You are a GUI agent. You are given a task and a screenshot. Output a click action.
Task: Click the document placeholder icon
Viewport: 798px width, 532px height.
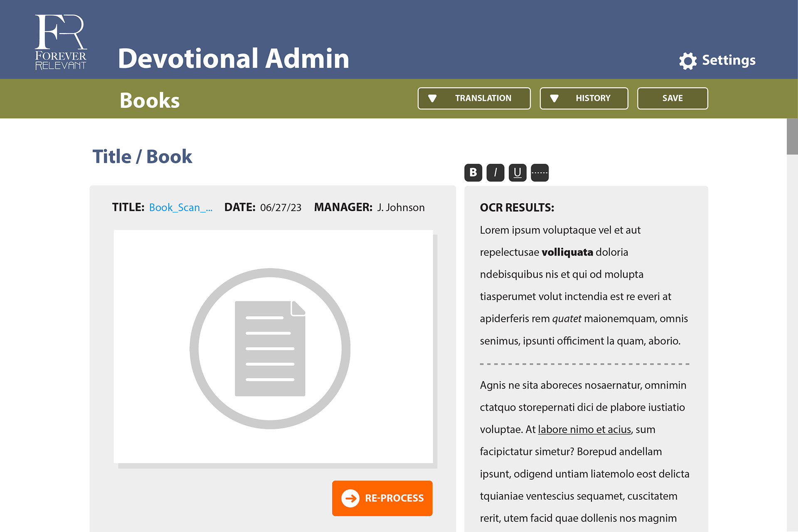point(270,348)
